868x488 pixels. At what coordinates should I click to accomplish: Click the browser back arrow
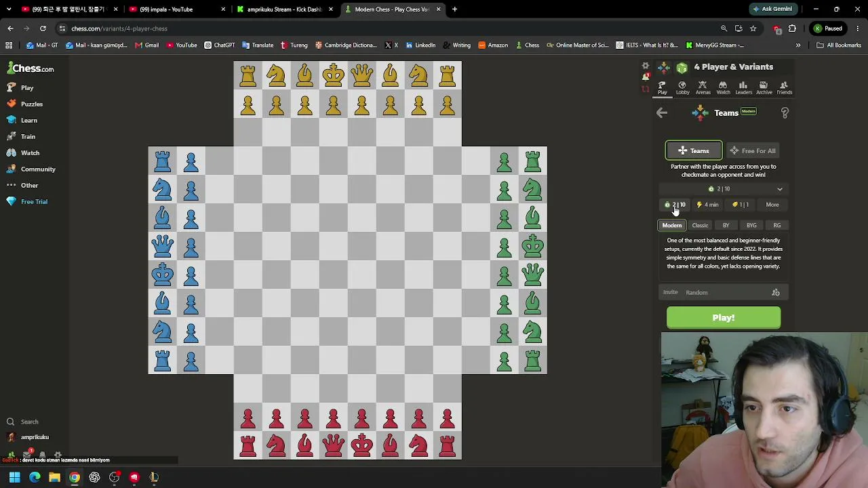point(10,28)
